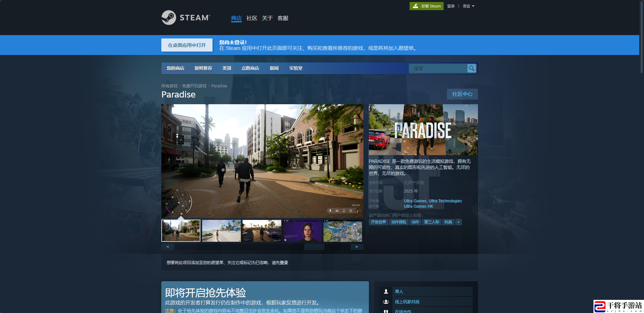Select the beach screenshot thumbnail
The width and height of the screenshot is (644, 313).
221,231
